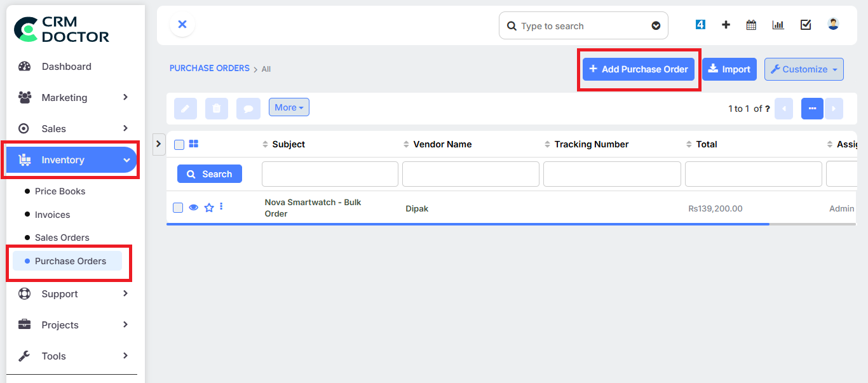This screenshot has width=868, height=383.
Task: Click the Import button
Action: point(729,69)
